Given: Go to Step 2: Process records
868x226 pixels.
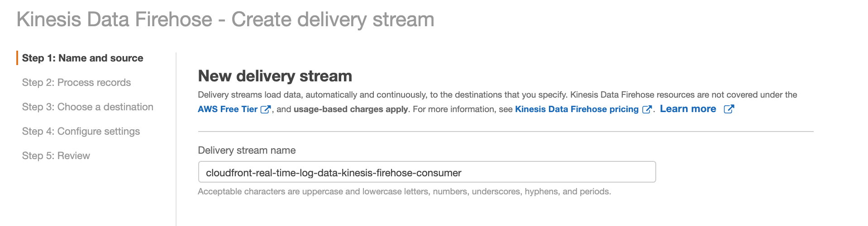Looking at the screenshot, I should click(x=76, y=82).
